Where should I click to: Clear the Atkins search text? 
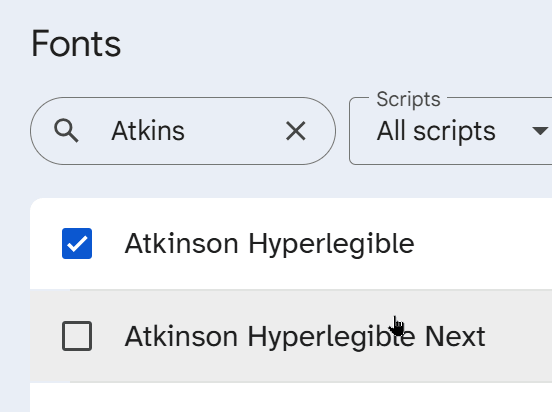pos(296,131)
